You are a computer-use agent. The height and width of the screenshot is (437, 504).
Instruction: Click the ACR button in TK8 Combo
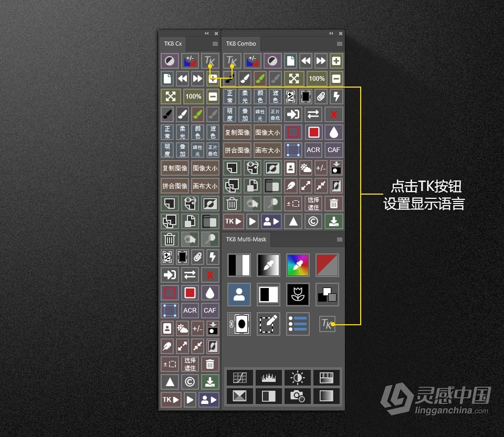click(313, 150)
